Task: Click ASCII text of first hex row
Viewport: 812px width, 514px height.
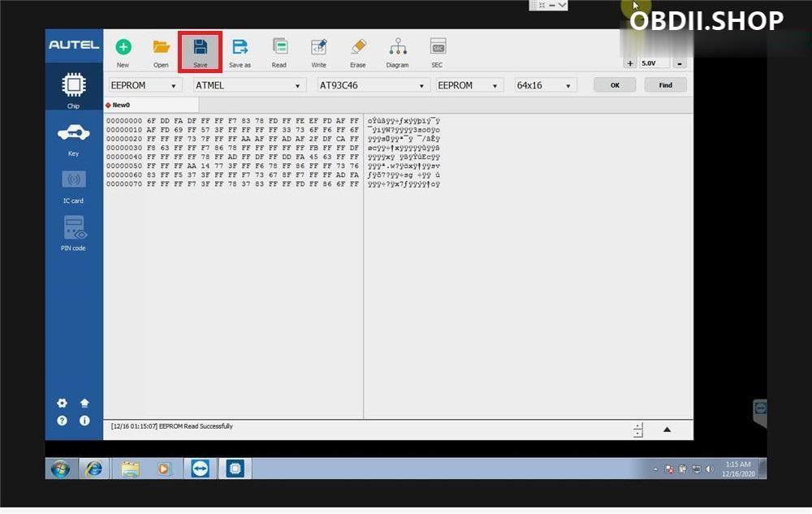Action: (x=404, y=121)
